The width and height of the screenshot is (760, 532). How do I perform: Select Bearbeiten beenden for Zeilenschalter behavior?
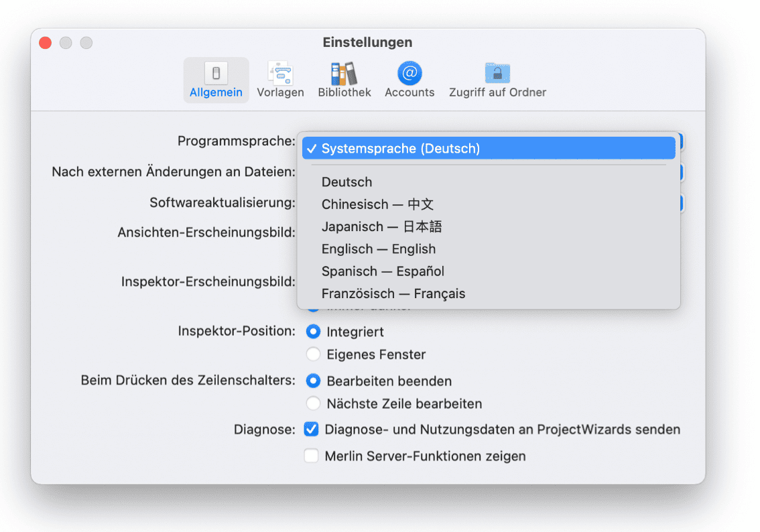[x=313, y=380]
